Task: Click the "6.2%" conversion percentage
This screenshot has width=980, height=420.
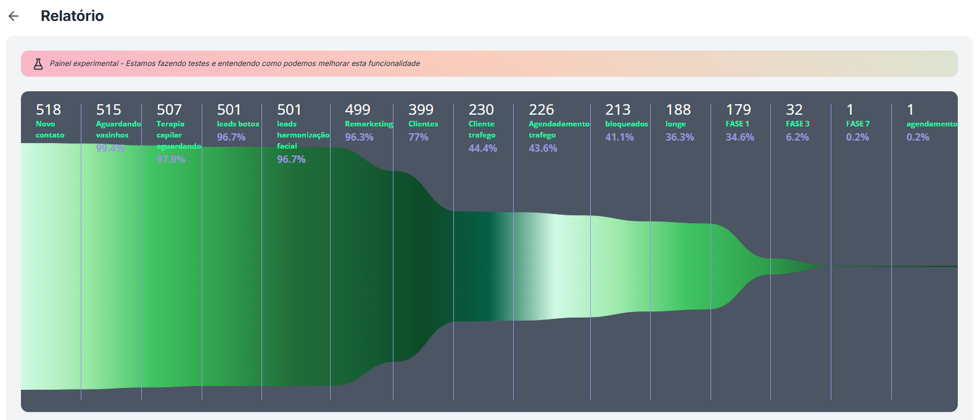Action: tap(797, 137)
